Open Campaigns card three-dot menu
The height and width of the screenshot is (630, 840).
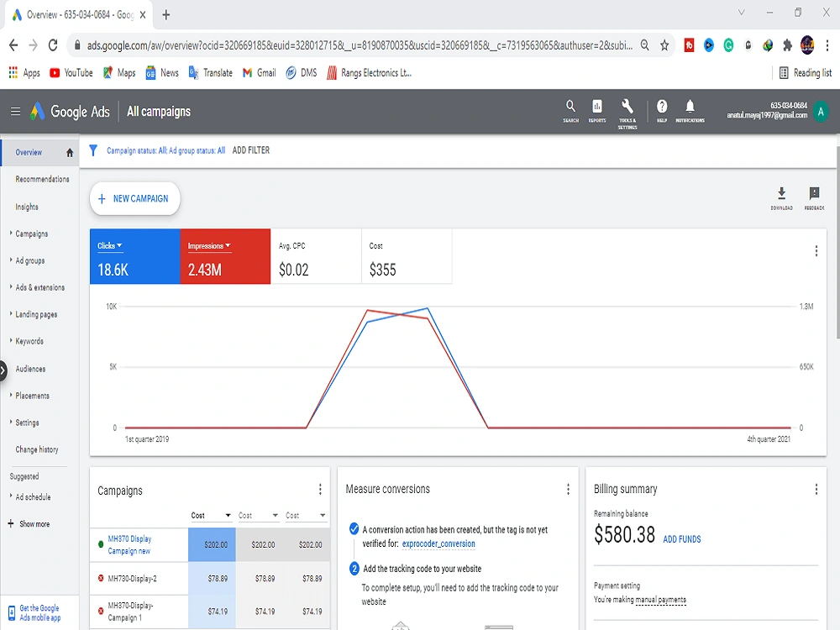click(320, 489)
